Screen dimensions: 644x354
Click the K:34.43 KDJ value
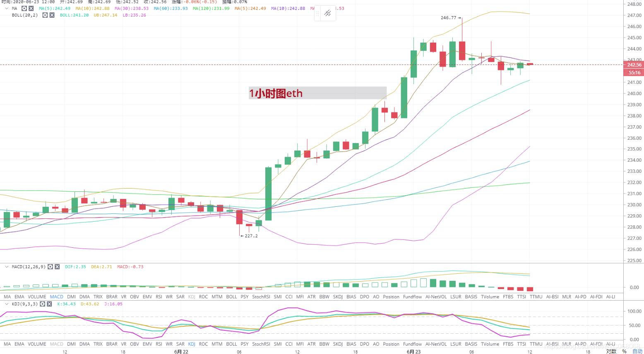[66, 304]
